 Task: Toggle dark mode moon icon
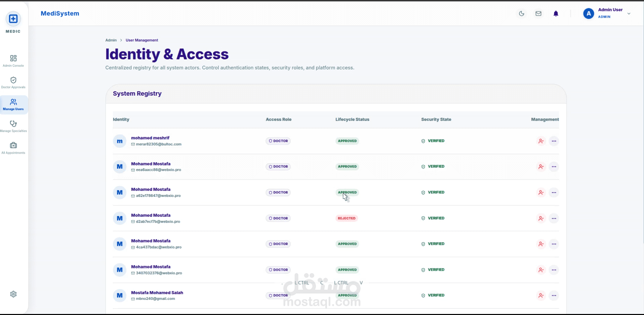pos(521,14)
